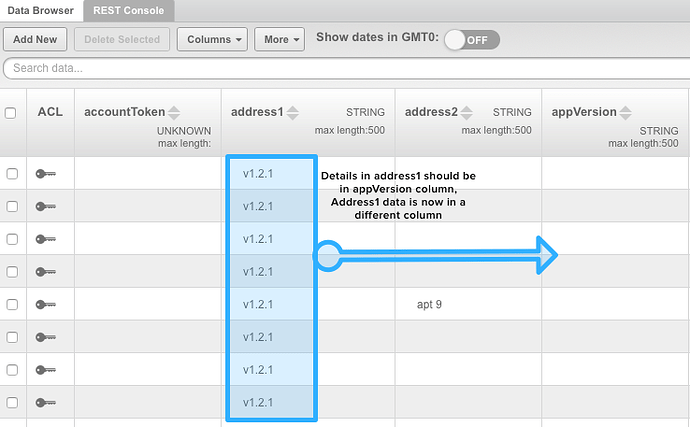Expand the More dropdown menu

click(x=279, y=40)
